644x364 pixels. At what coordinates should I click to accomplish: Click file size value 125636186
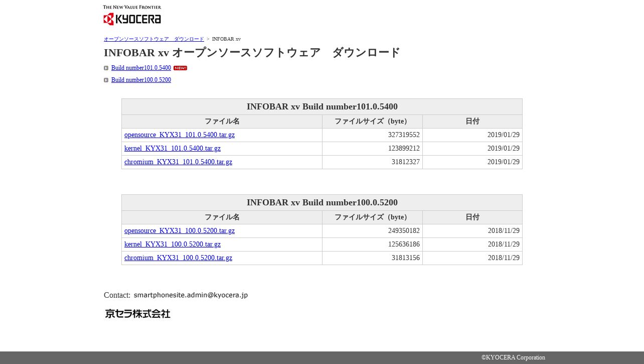404,245
